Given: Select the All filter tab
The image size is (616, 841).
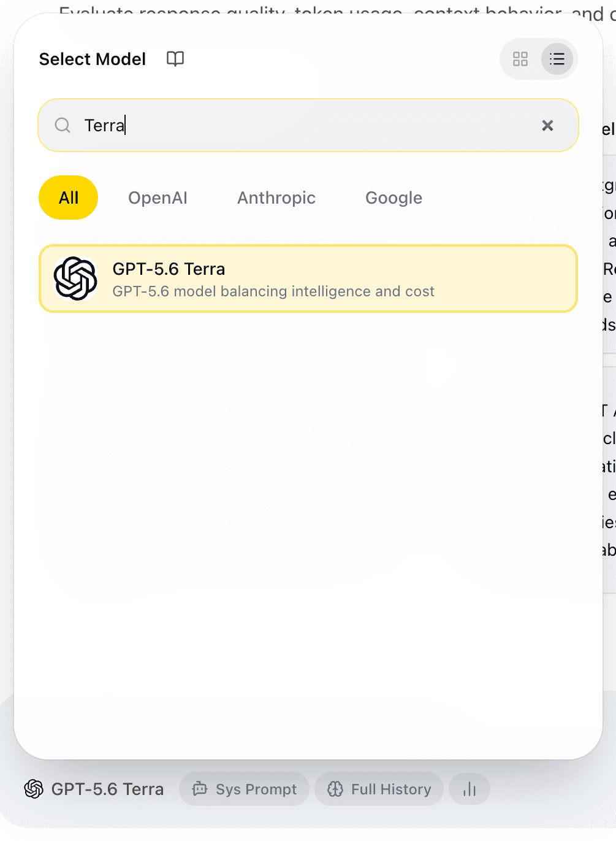Looking at the screenshot, I should (x=69, y=198).
